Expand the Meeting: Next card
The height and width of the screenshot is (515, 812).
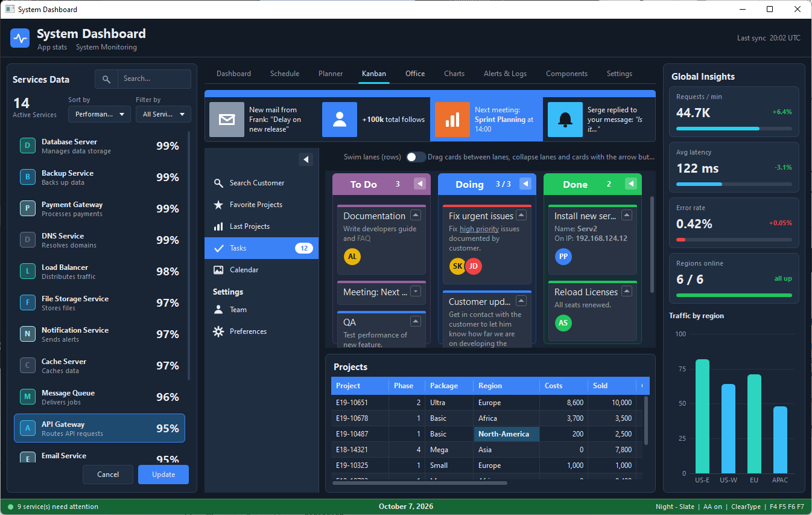click(x=416, y=291)
